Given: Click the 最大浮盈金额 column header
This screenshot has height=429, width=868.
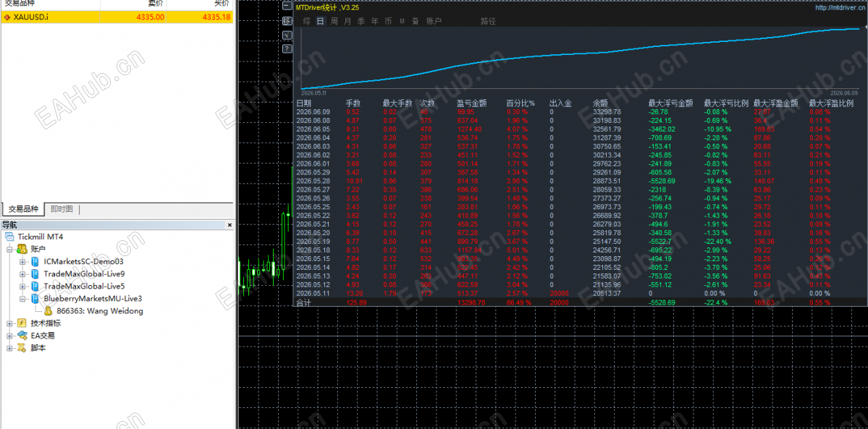Looking at the screenshot, I should 775,103.
